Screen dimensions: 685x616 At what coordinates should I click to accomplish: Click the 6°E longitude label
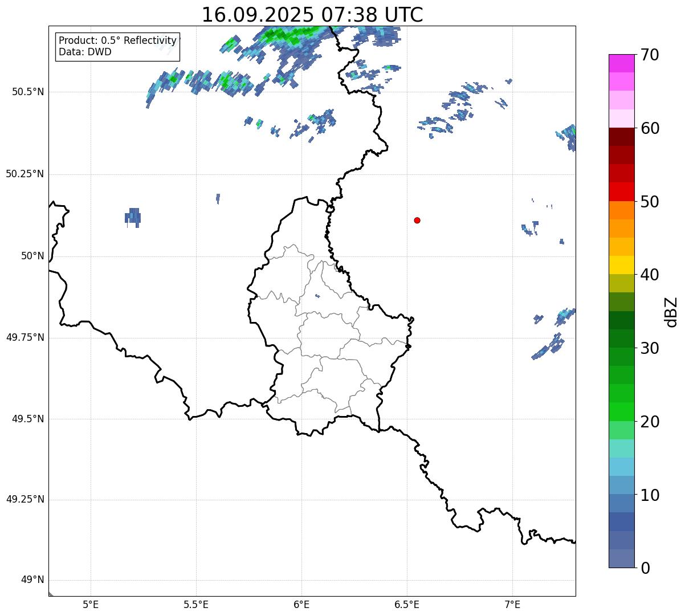coord(301,604)
